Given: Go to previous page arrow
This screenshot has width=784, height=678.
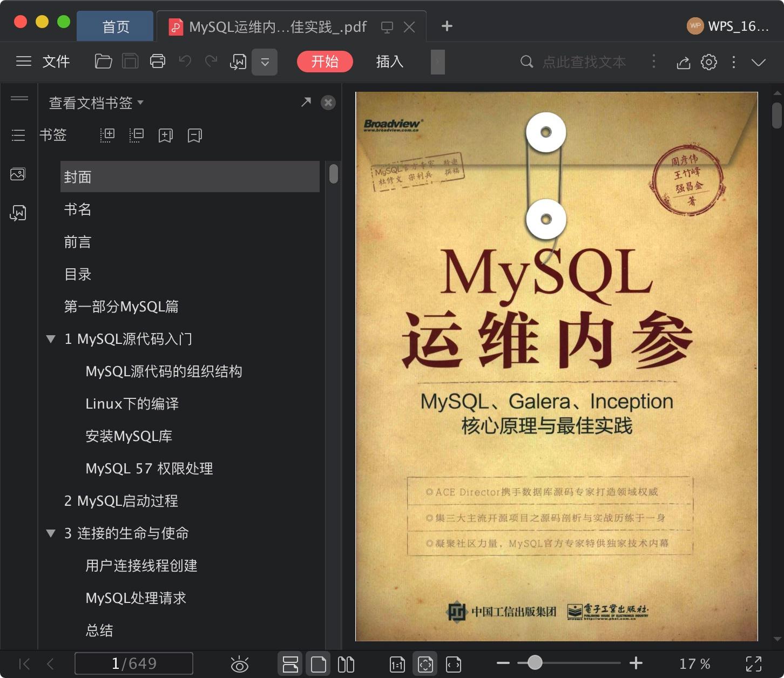Looking at the screenshot, I should click(50, 664).
